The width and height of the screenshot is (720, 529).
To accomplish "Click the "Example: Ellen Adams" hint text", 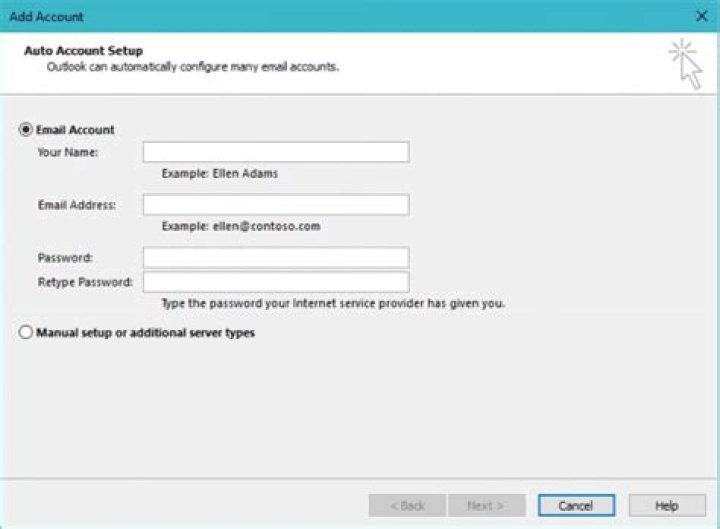I will coord(220,173).
